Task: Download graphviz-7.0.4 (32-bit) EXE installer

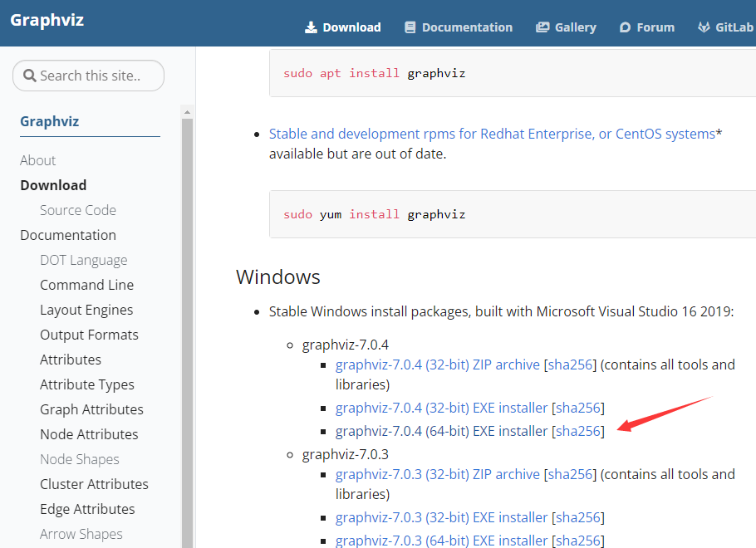Action: [x=442, y=409]
